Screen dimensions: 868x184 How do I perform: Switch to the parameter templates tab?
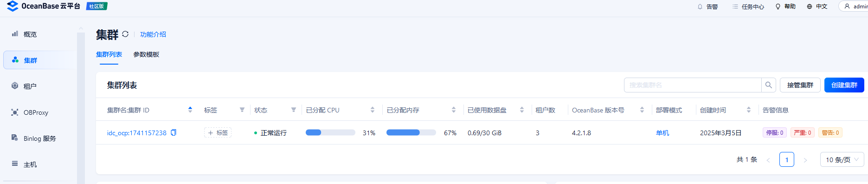(x=146, y=54)
